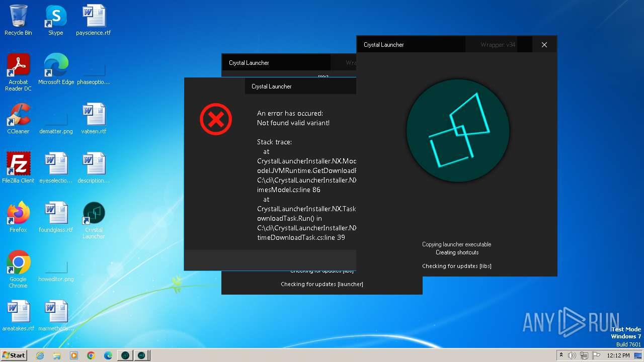
Task: Click 'timeDownloadTask.cs:line 39' text
Action: pyautogui.click(x=301, y=237)
